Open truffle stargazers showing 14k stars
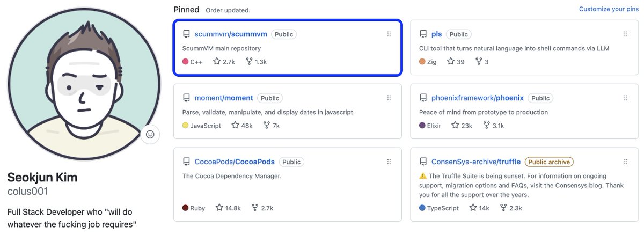Viewport: 644px width, 234px height. 480,208
